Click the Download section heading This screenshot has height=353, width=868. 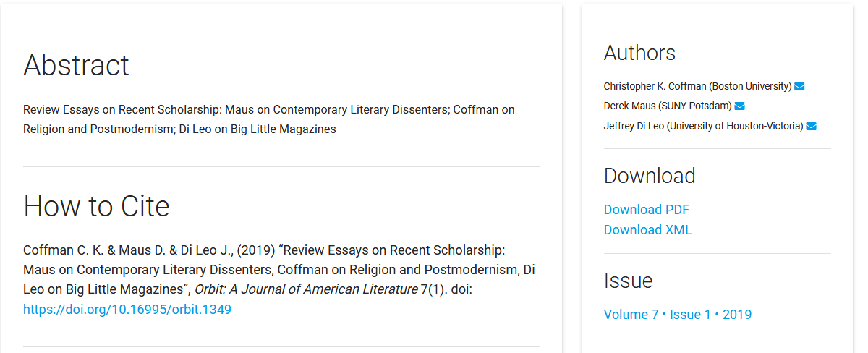coord(649,176)
